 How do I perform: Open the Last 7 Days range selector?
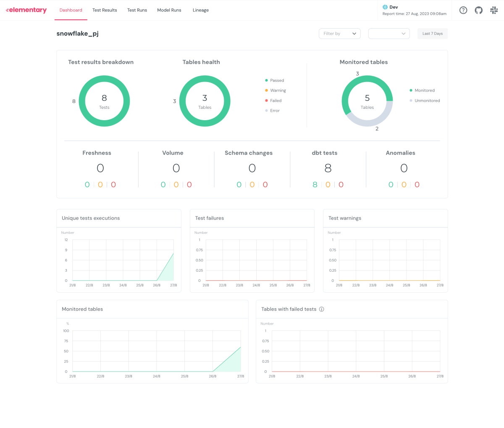[433, 34]
